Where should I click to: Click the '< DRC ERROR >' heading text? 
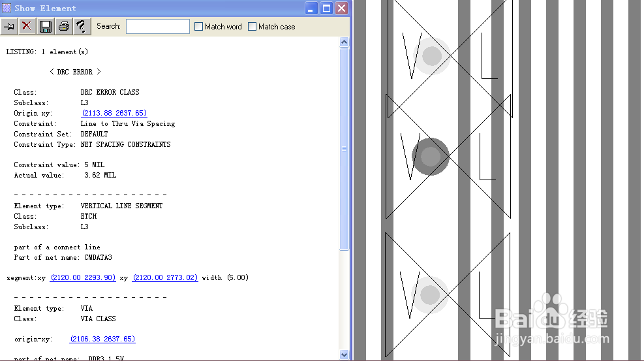click(x=75, y=72)
